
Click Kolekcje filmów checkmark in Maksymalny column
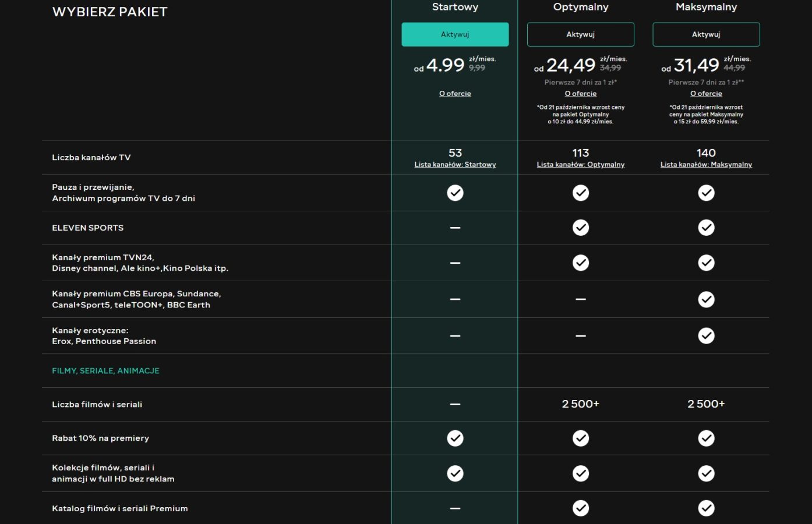pos(706,473)
